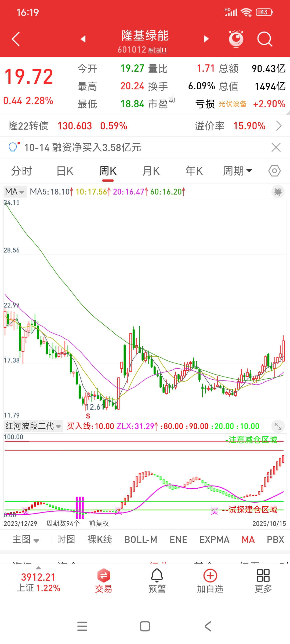This screenshot has height=644, width=290.
Task: Select the BOLL-M indicator
Action: click(141, 540)
